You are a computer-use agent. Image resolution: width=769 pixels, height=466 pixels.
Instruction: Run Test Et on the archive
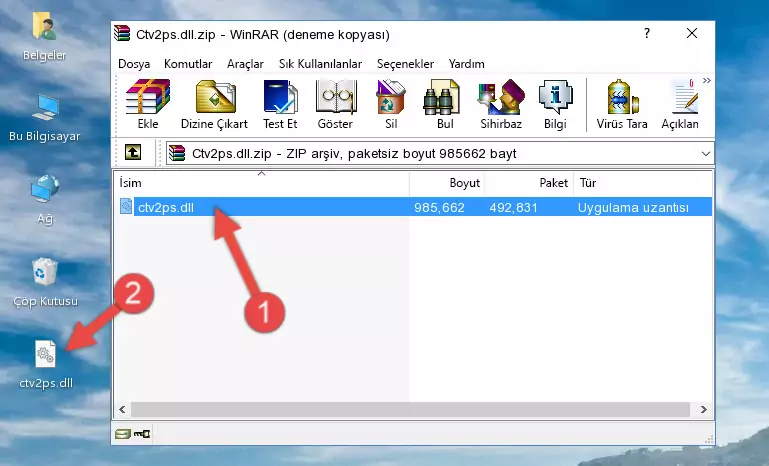pyautogui.click(x=280, y=104)
